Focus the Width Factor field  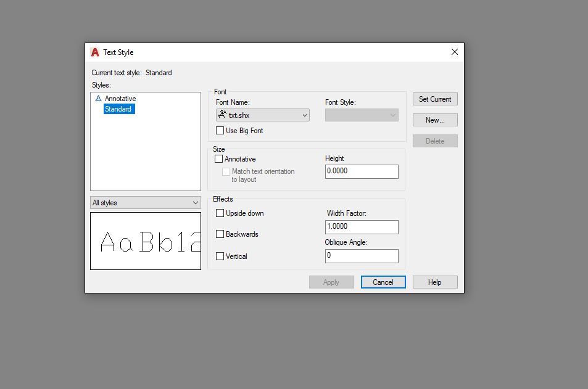coord(361,227)
